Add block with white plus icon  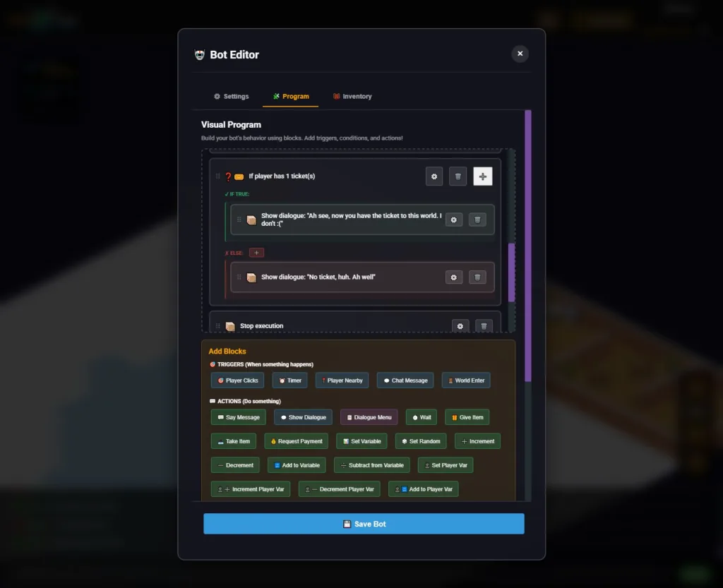(483, 176)
